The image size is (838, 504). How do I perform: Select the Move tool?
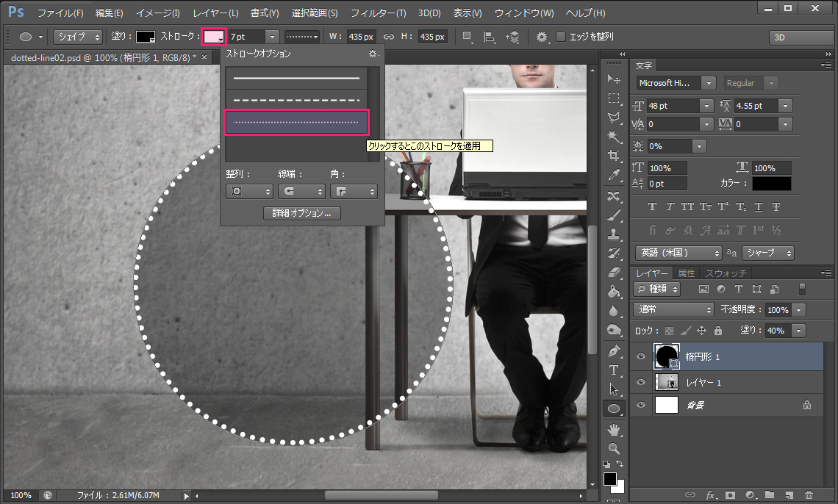pos(614,79)
